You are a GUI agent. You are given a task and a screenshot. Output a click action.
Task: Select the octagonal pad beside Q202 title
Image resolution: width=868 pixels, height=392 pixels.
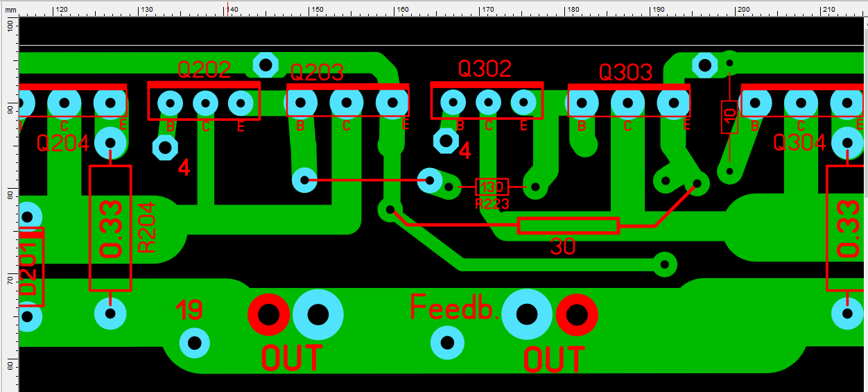tap(265, 65)
